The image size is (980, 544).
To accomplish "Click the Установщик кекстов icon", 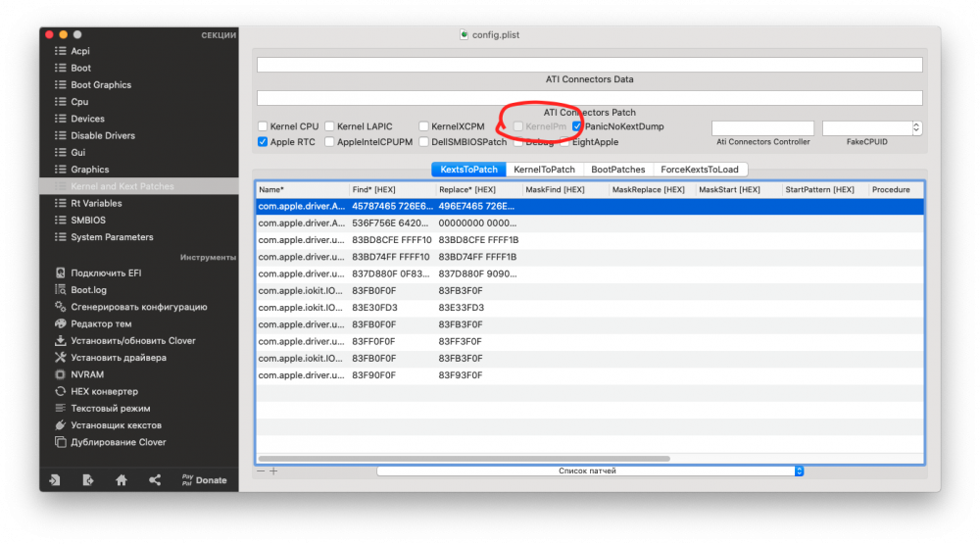I will pos(60,424).
